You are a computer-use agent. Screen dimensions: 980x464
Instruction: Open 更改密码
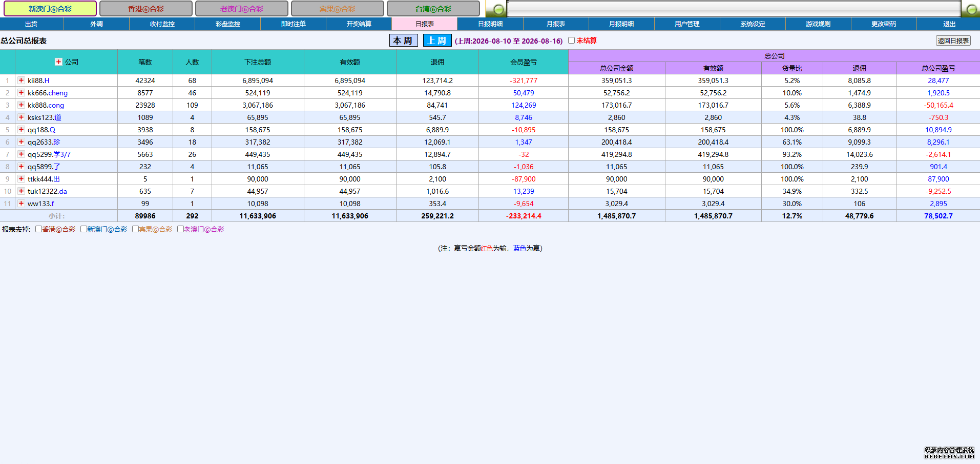(884, 24)
